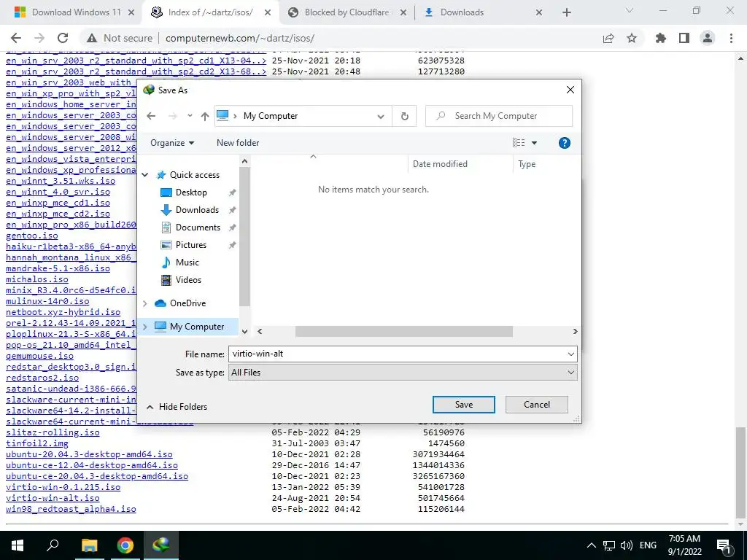Click the Save button
The width and height of the screenshot is (747, 560).
463,405
